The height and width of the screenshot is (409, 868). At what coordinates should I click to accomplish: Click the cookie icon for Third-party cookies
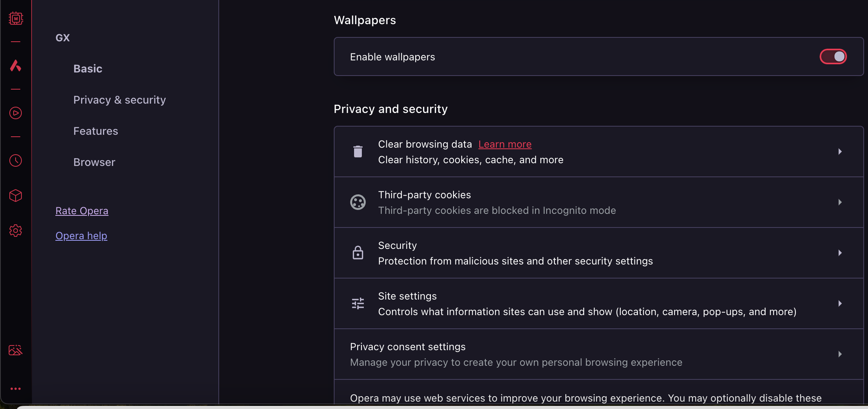[358, 202]
